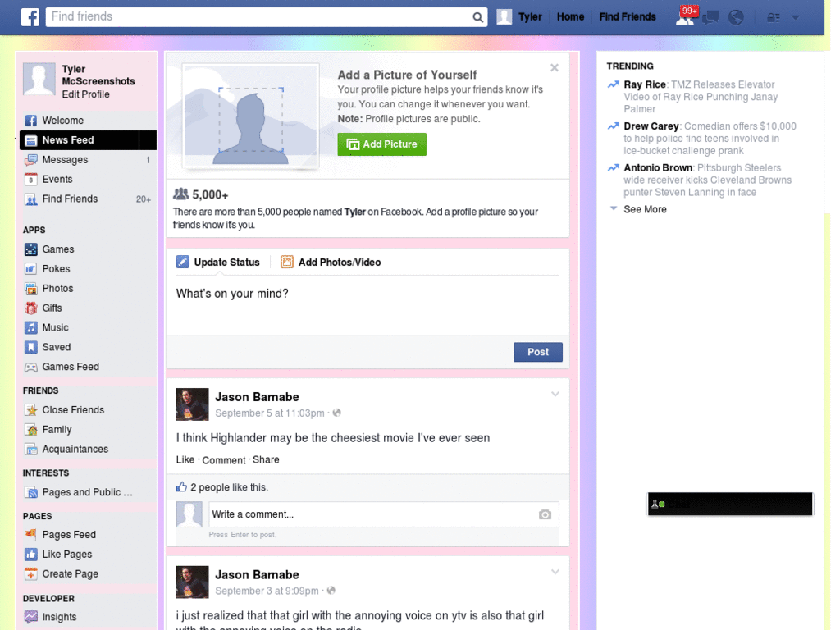Open the Acquaintances list icon
The image size is (840, 630).
pyautogui.click(x=31, y=449)
